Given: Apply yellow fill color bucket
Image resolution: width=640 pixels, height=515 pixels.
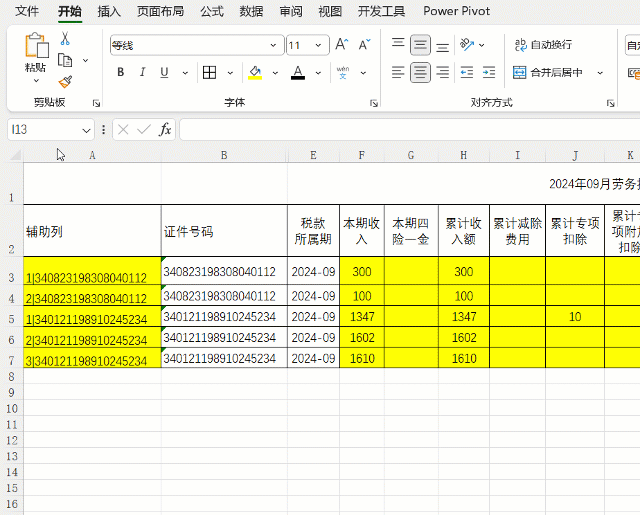Looking at the screenshot, I should pyautogui.click(x=255, y=73).
